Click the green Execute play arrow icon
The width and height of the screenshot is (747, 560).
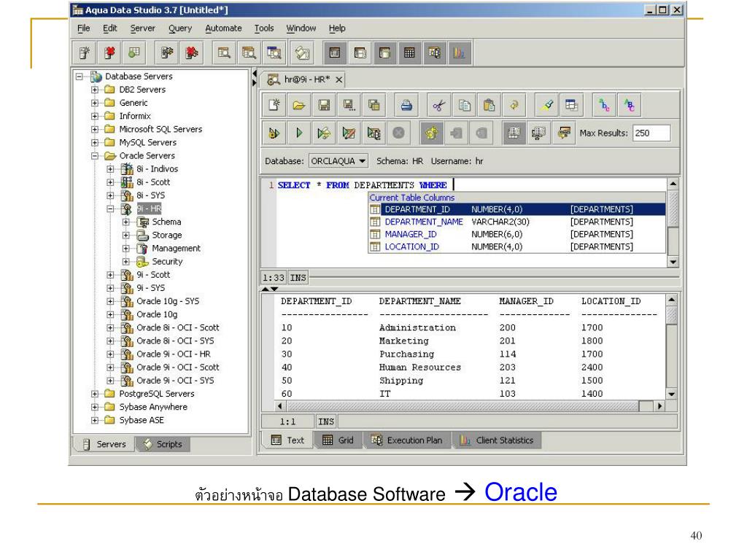point(299,133)
